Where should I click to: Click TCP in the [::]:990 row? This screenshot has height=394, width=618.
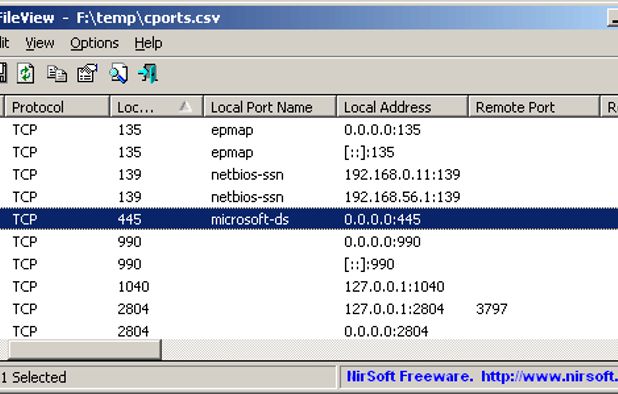coord(25,264)
